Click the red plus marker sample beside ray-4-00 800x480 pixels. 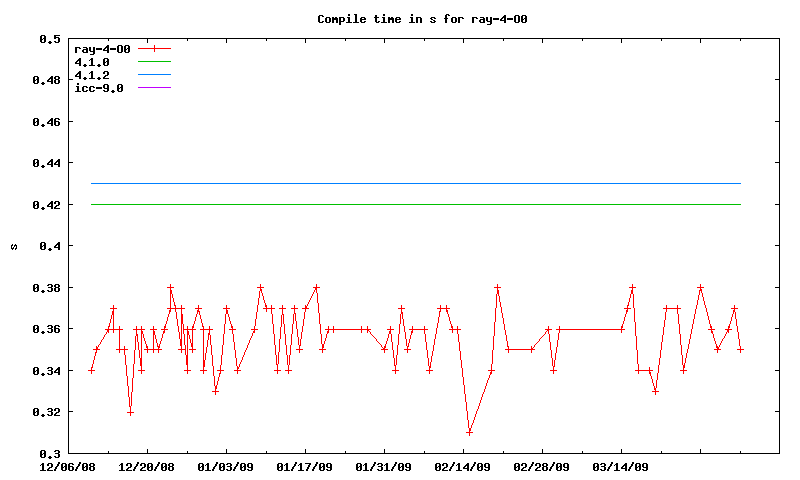155,49
